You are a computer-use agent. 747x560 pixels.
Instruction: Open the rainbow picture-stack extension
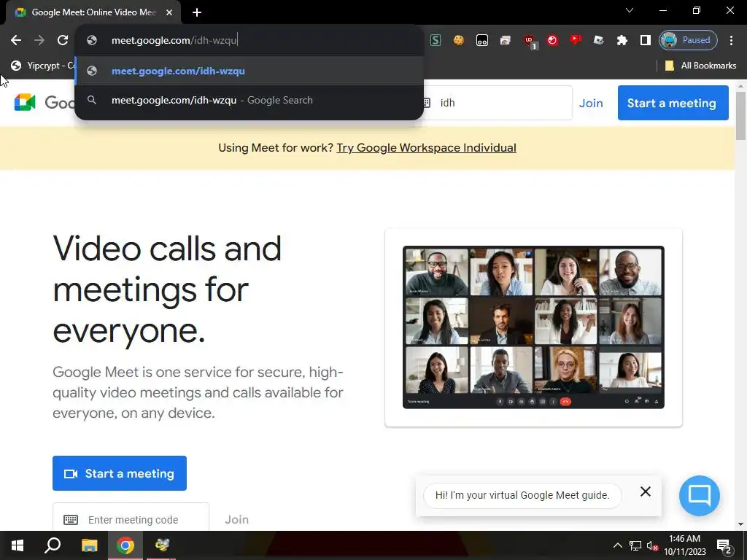[505, 40]
